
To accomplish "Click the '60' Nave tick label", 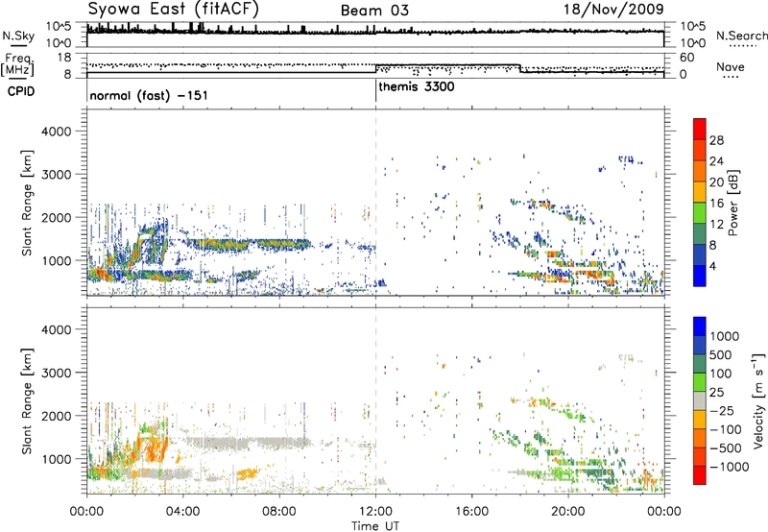I will pos(686,58).
